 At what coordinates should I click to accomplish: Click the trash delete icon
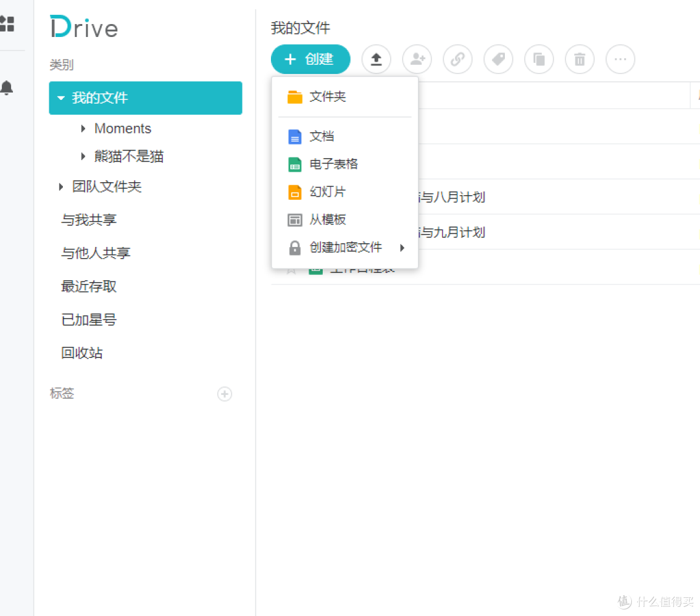[579, 60]
